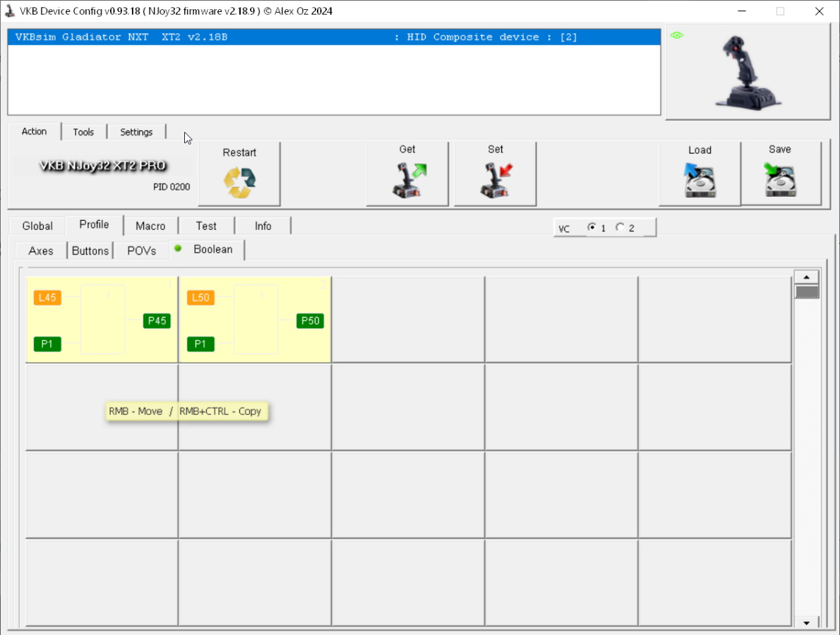The width and height of the screenshot is (840, 635).
Task: Click the P1 block below L50
Action: click(x=201, y=344)
